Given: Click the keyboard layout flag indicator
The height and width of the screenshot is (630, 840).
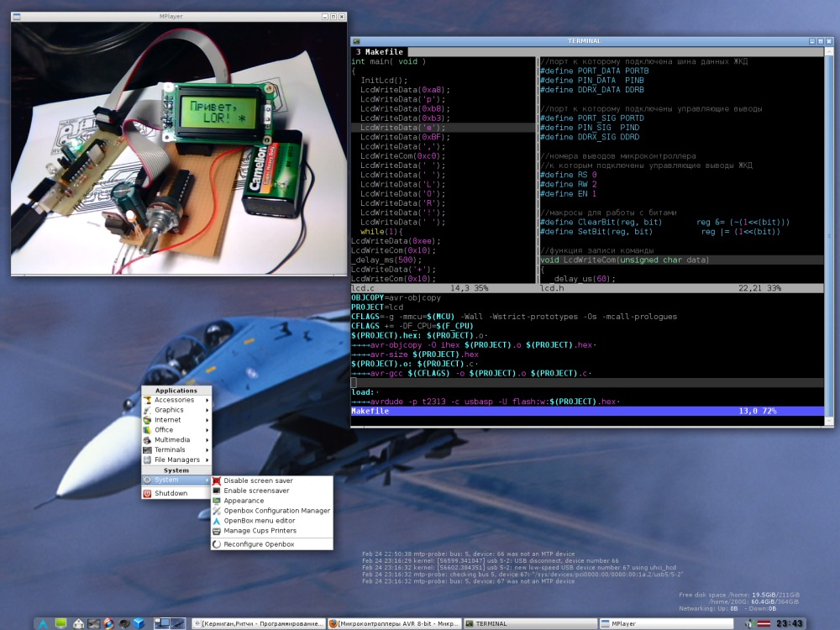Looking at the screenshot, I should tap(764, 623).
